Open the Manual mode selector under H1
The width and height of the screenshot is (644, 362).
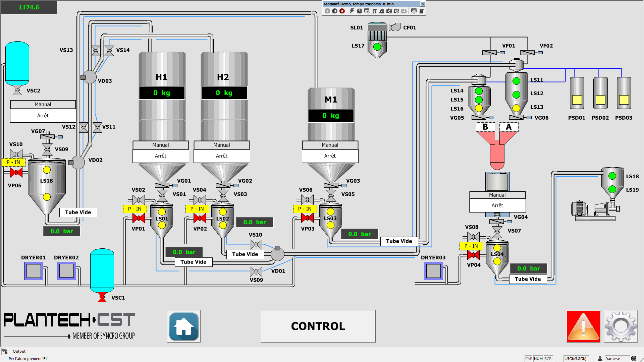pyautogui.click(x=161, y=145)
